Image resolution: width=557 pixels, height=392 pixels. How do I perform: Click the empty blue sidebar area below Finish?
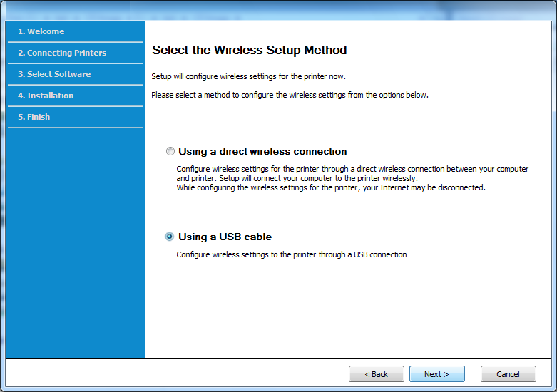[75, 249]
